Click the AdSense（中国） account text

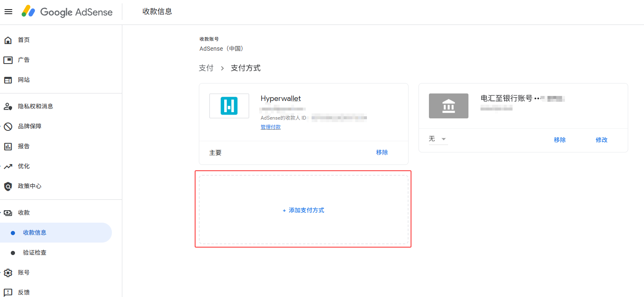click(223, 49)
